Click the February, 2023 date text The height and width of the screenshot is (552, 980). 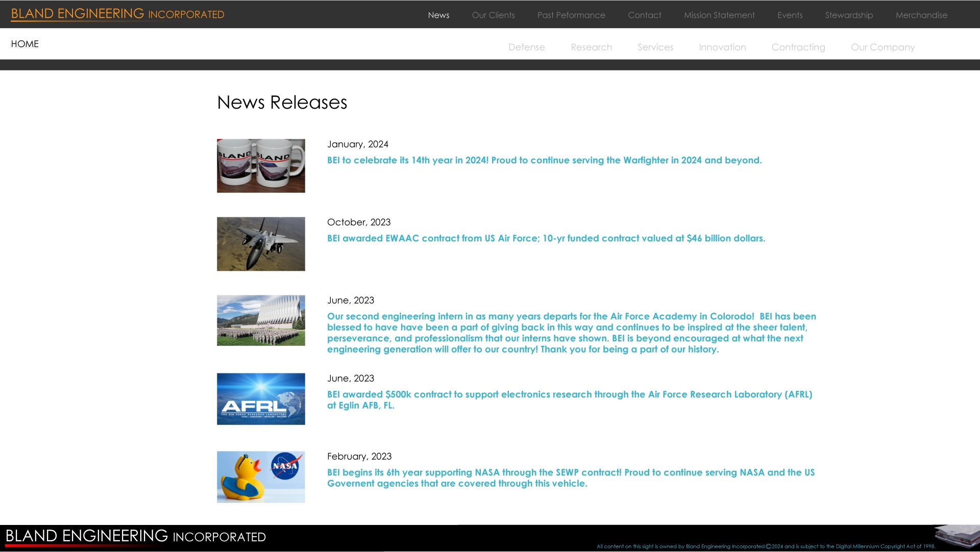(x=359, y=457)
